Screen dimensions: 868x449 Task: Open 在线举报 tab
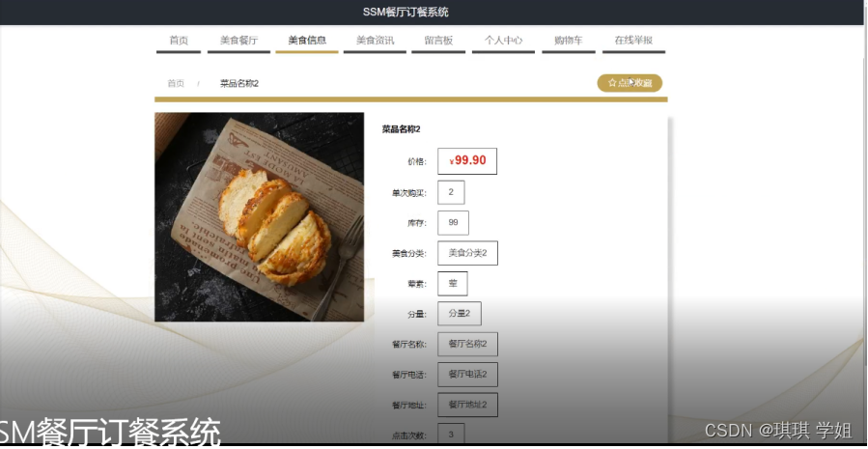tap(633, 41)
